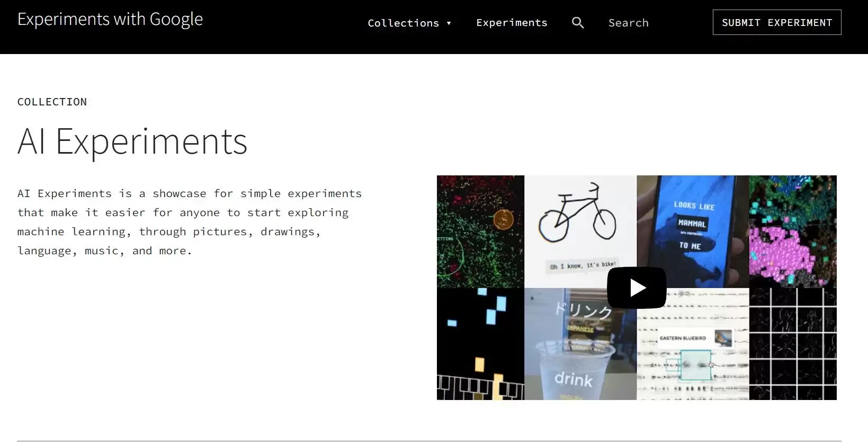Screen dimensions: 868x444
Task: Click the COLLECTION label above the title
Action: [x=52, y=102]
